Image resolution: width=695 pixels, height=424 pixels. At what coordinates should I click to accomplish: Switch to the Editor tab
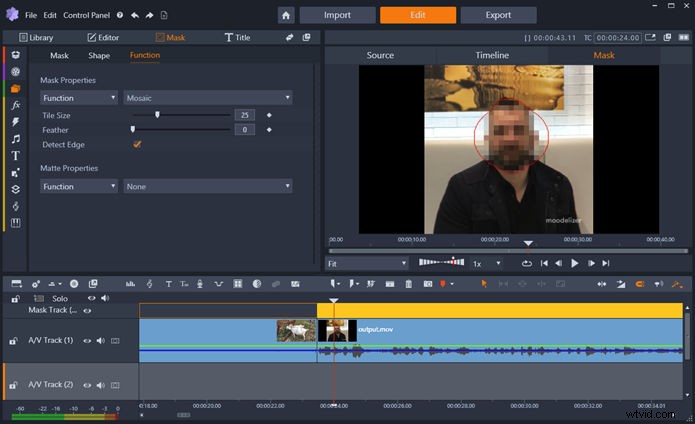pyautogui.click(x=103, y=38)
